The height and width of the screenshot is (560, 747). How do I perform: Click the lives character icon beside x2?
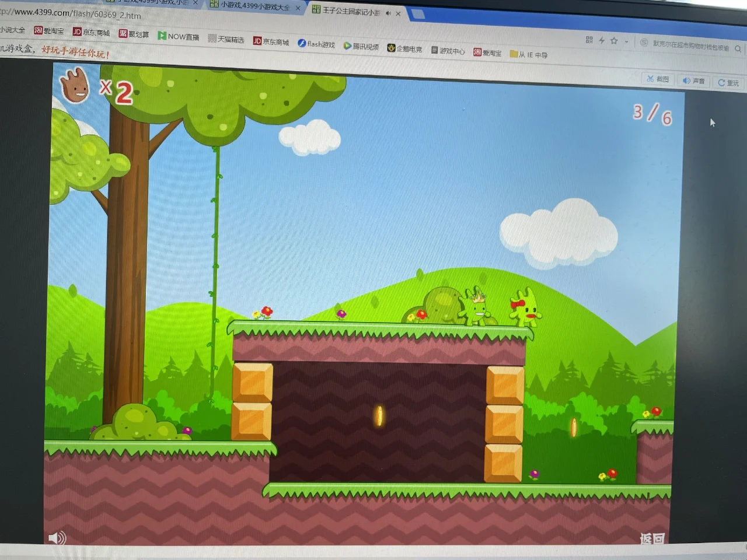[75, 85]
